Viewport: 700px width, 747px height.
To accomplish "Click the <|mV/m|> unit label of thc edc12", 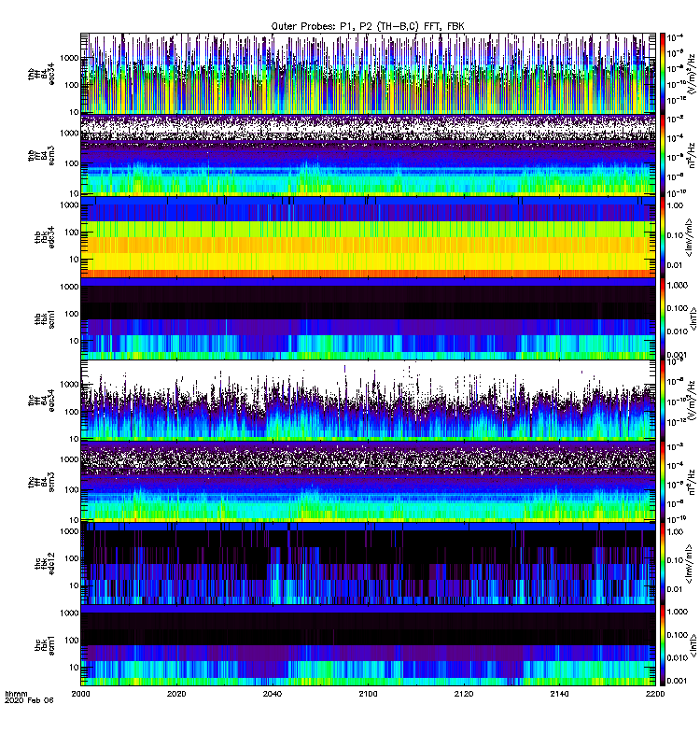I will [691, 564].
